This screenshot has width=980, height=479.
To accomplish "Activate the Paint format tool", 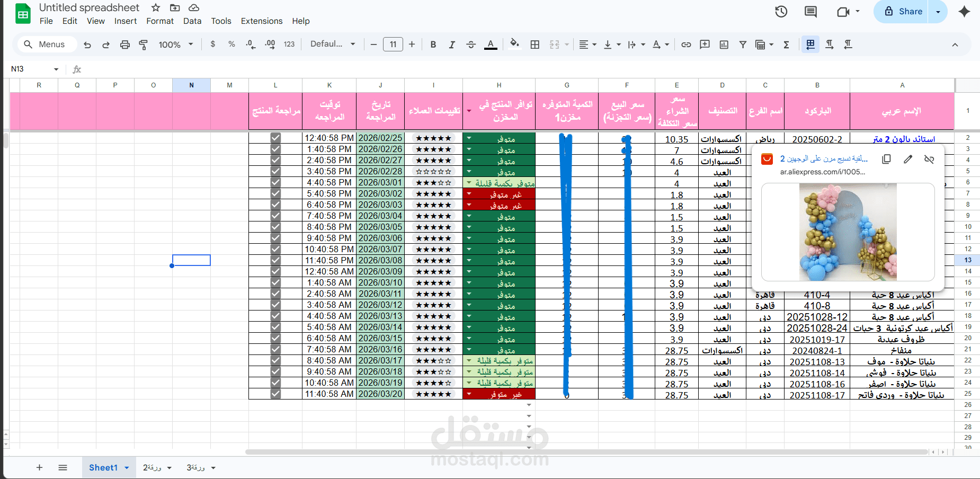I will point(143,45).
